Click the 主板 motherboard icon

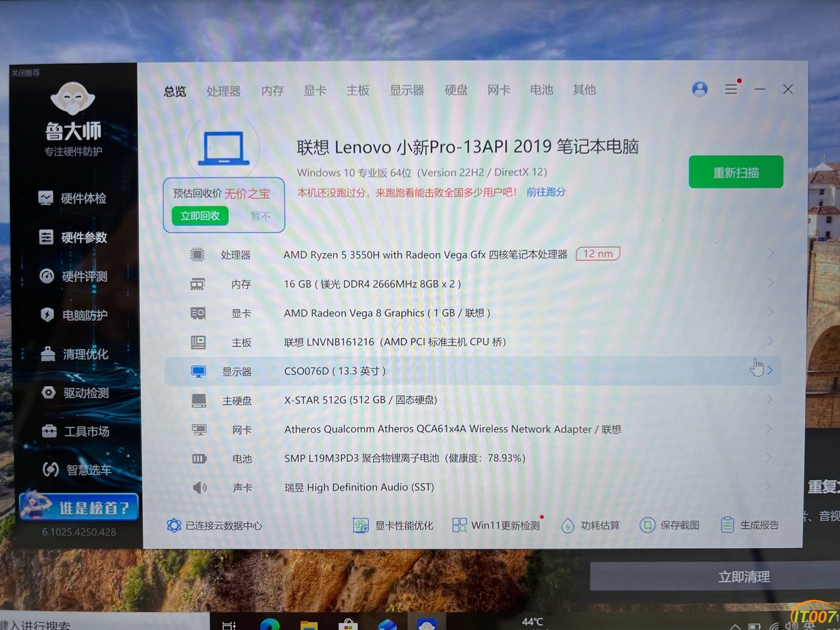(x=198, y=342)
